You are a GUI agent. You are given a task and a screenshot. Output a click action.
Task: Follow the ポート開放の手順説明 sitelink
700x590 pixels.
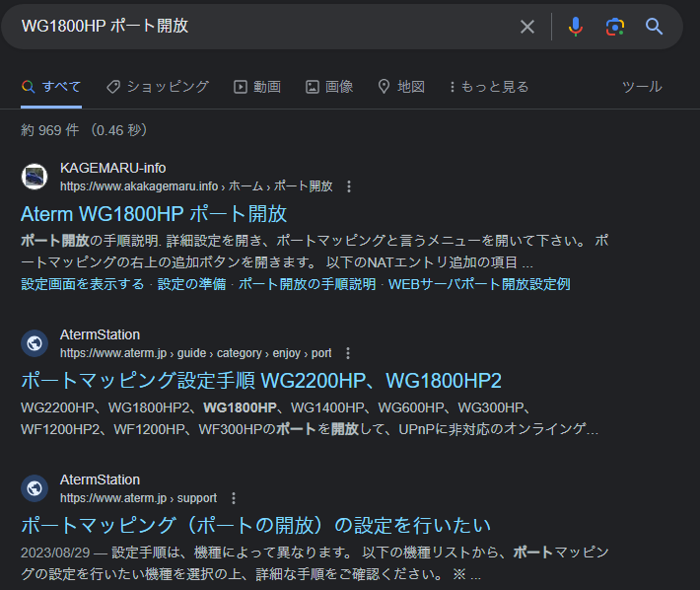click(308, 284)
